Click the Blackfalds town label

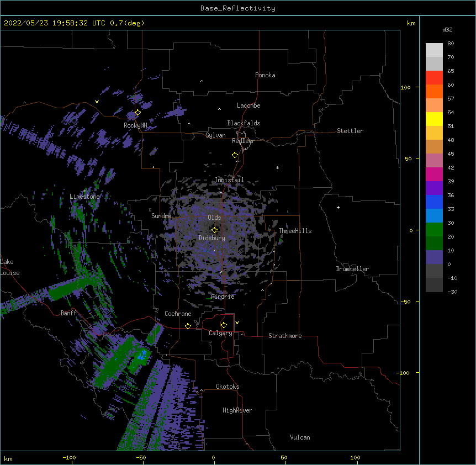coord(244,123)
